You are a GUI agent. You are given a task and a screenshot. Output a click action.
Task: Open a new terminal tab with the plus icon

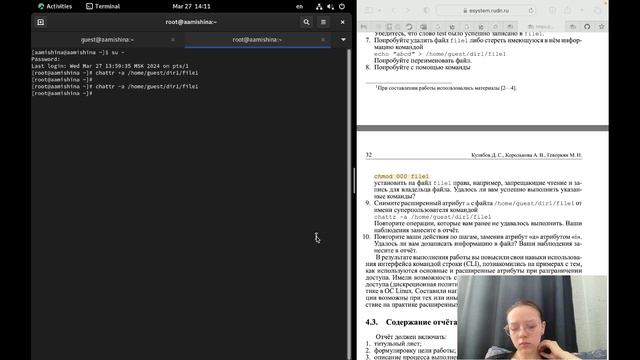coord(41,22)
